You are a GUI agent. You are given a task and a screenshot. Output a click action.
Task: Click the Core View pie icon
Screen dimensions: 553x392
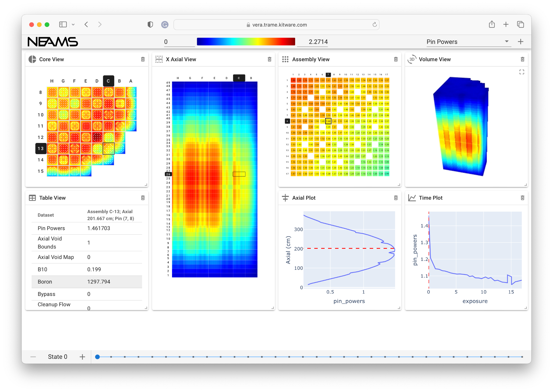coord(32,59)
